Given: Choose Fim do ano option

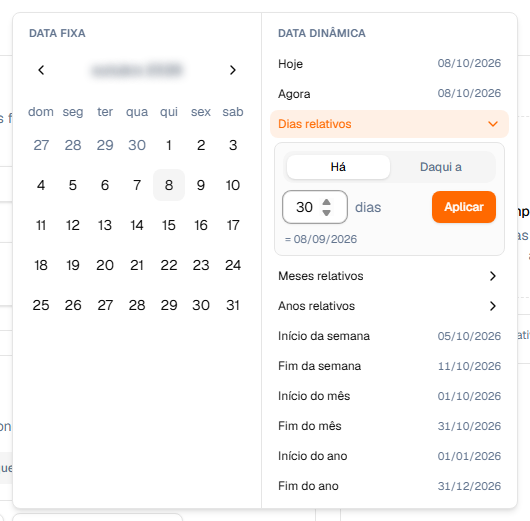Looking at the screenshot, I should point(389,486).
